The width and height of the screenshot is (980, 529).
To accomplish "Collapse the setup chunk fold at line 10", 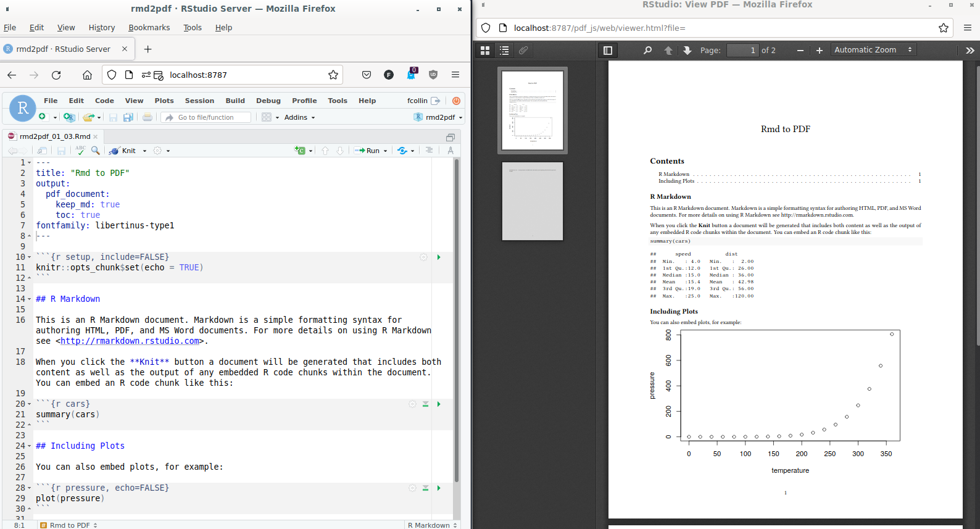I will tap(29, 257).
